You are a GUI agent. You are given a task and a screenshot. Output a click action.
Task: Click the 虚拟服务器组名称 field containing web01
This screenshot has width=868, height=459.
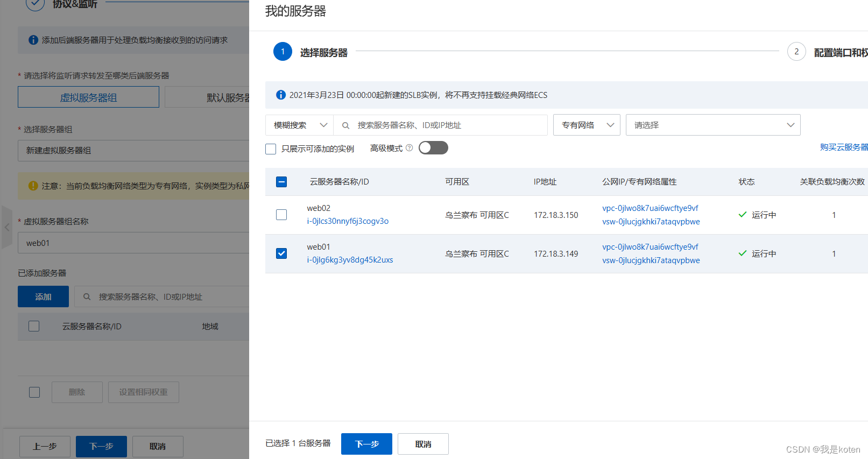point(133,243)
